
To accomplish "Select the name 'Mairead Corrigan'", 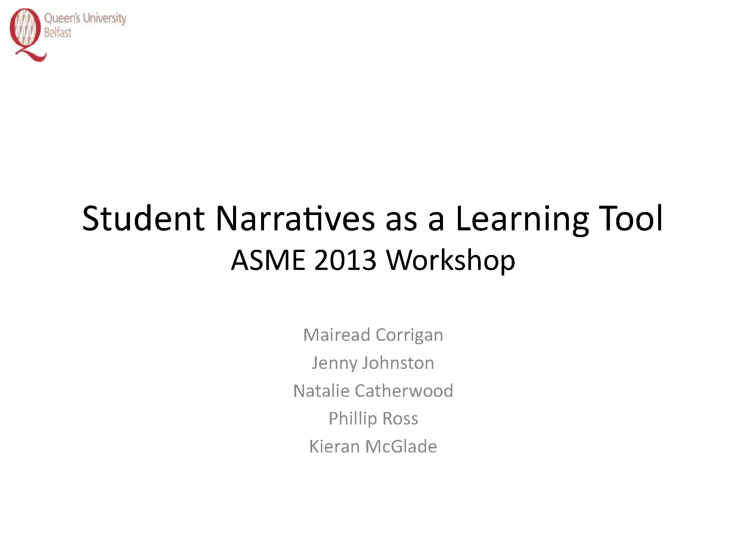I will tap(373, 335).
